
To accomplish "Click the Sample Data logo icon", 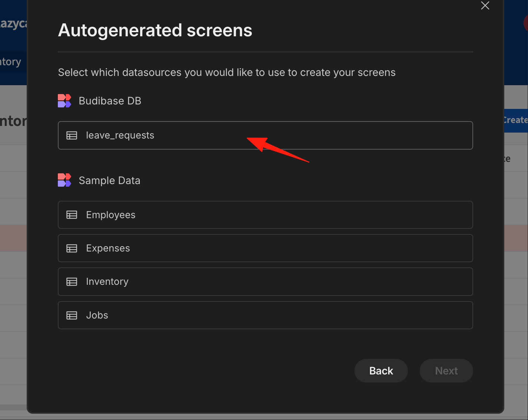I will 65,180.
